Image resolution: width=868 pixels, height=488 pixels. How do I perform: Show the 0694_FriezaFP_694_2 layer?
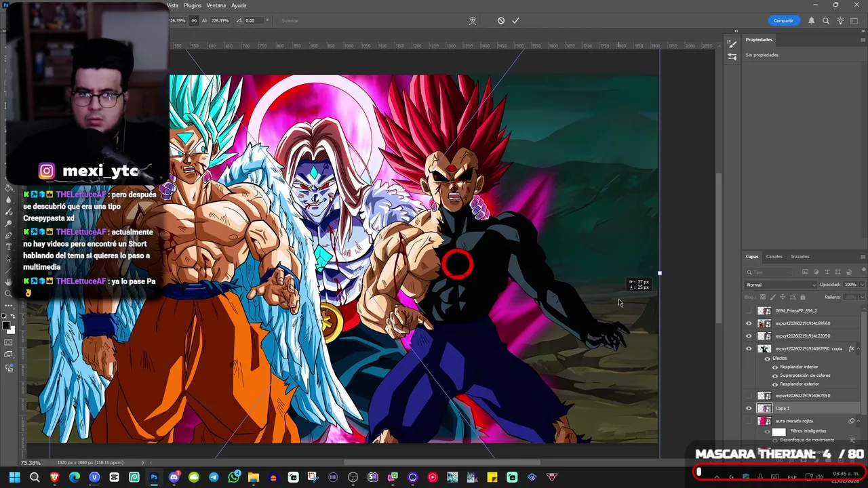(x=749, y=310)
